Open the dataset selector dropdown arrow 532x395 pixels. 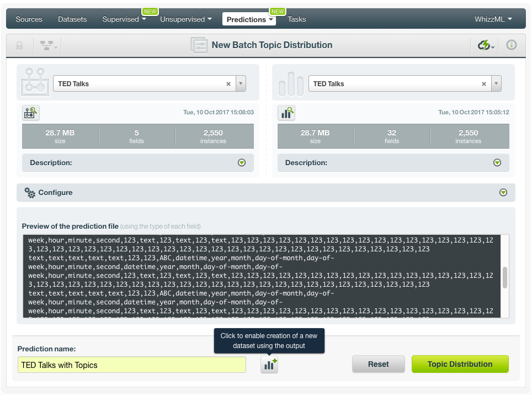tap(496, 84)
